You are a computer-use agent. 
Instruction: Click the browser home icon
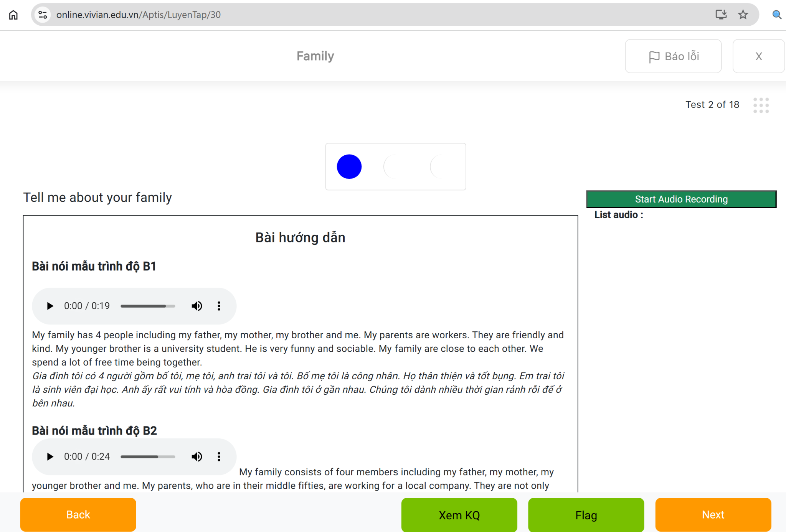click(x=13, y=15)
